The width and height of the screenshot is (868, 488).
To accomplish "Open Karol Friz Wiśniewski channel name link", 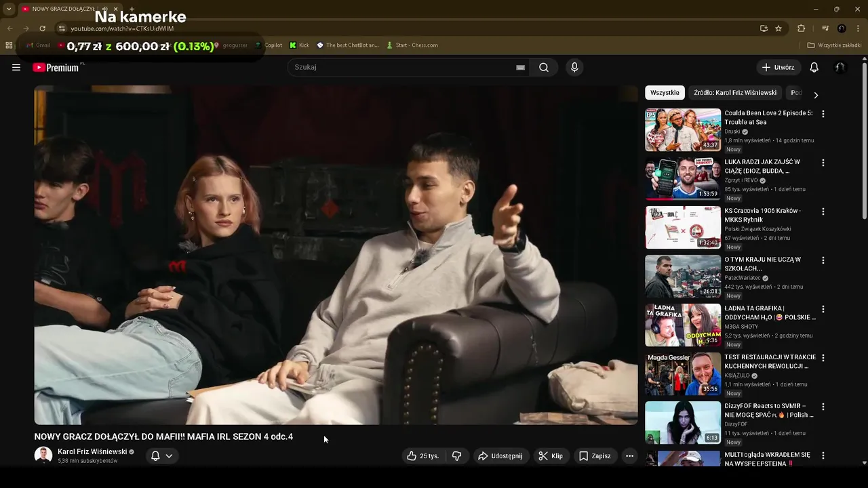I will coord(92,451).
